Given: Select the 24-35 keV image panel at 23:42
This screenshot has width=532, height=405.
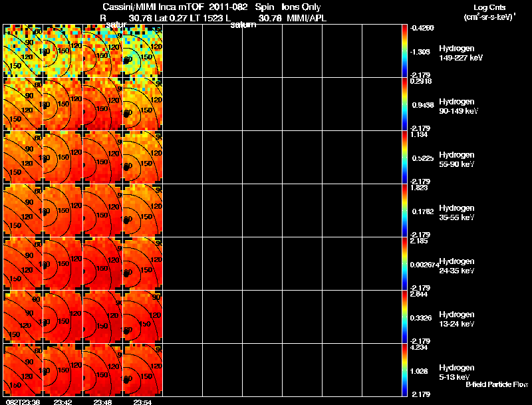Looking at the screenshot, I should 63,264.
